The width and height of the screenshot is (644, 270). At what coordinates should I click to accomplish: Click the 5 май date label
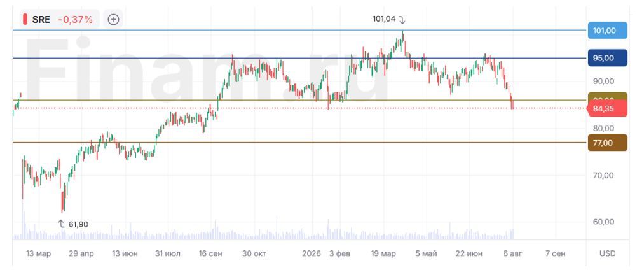click(x=426, y=253)
